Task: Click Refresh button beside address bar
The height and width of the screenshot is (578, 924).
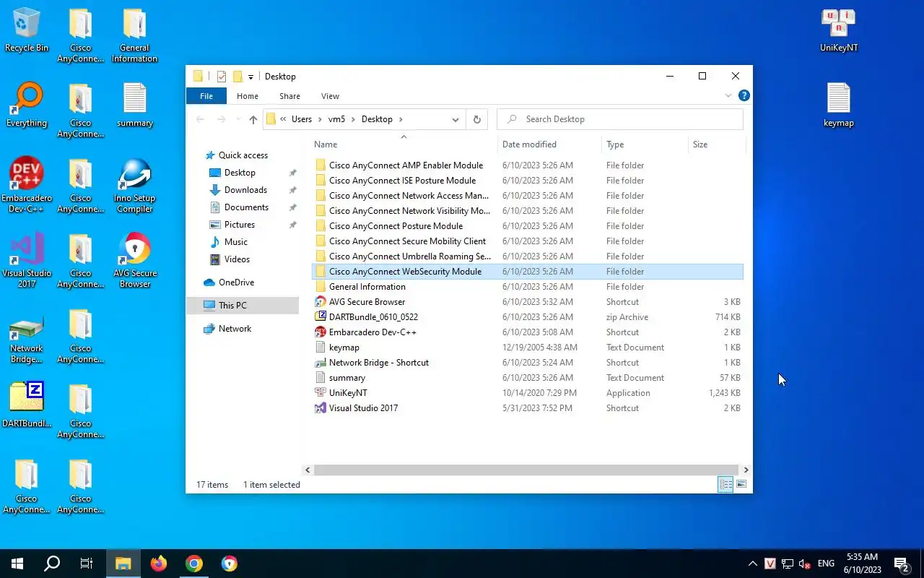Action: click(x=476, y=119)
